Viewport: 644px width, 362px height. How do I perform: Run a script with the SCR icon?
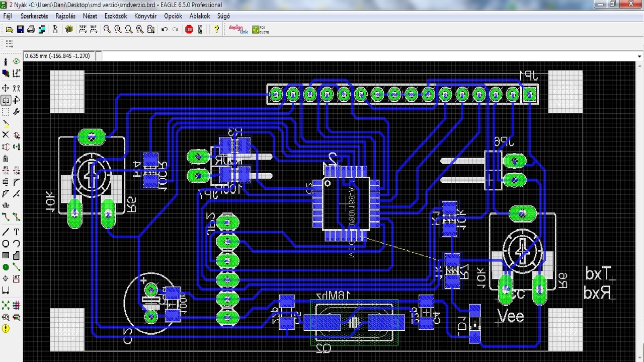[83, 30]
